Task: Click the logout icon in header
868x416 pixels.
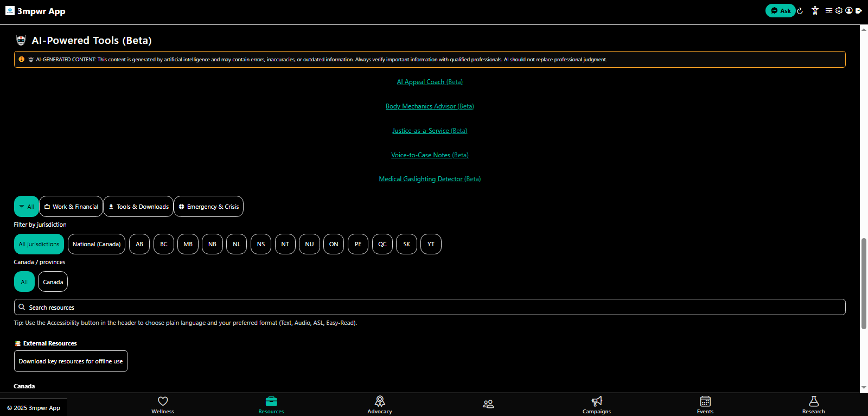Action: [x=859, y=11]
